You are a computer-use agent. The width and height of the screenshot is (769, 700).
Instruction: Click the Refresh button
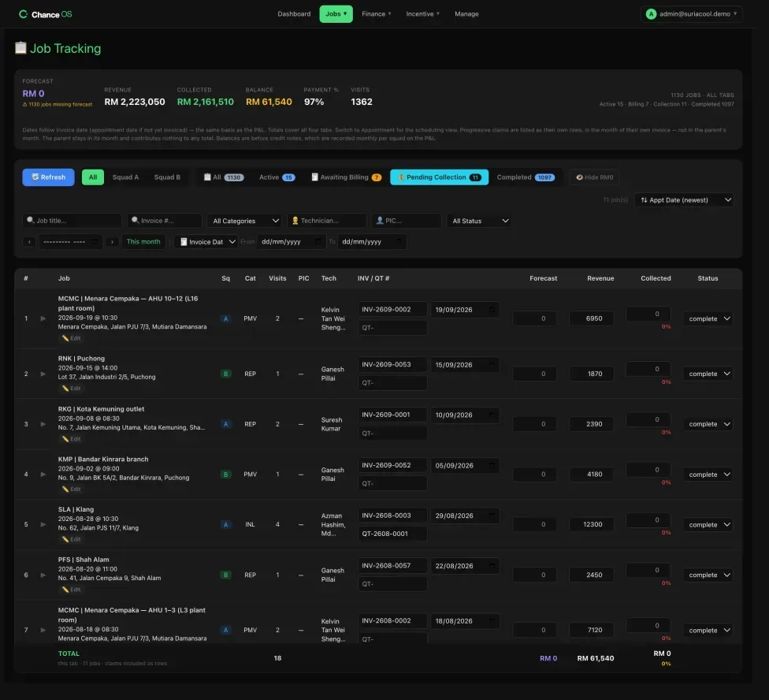[x=49, y=177]
